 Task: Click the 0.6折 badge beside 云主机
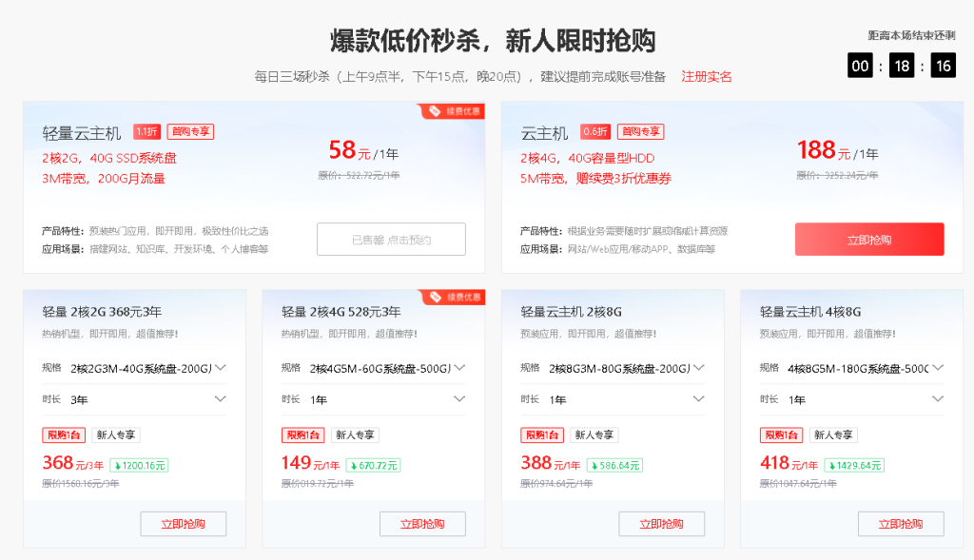(595, 132)
